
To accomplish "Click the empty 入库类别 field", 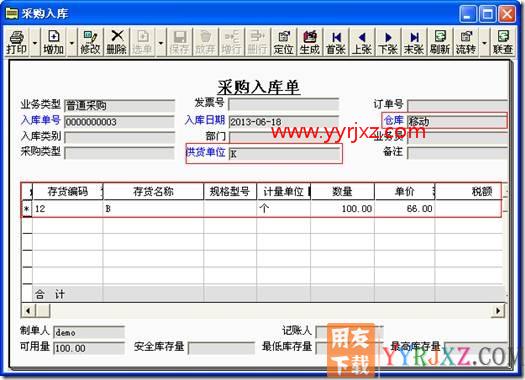I will [x=120, y=137].
